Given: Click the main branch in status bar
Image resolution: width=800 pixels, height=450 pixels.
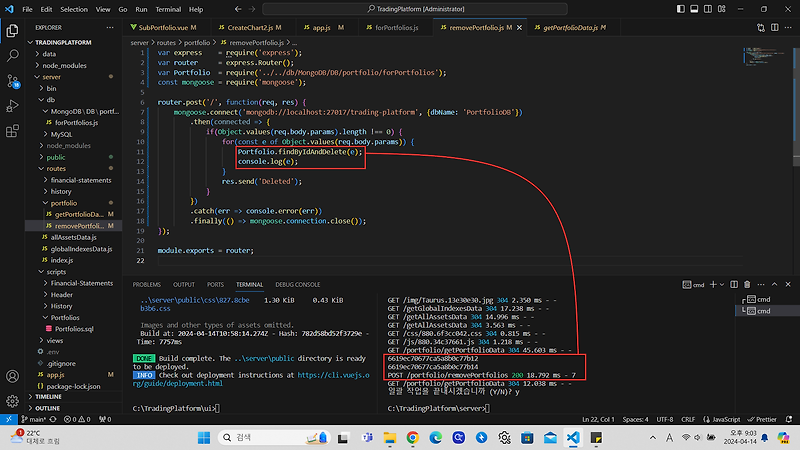Looking at the screenshot, I should pos(34,419).
